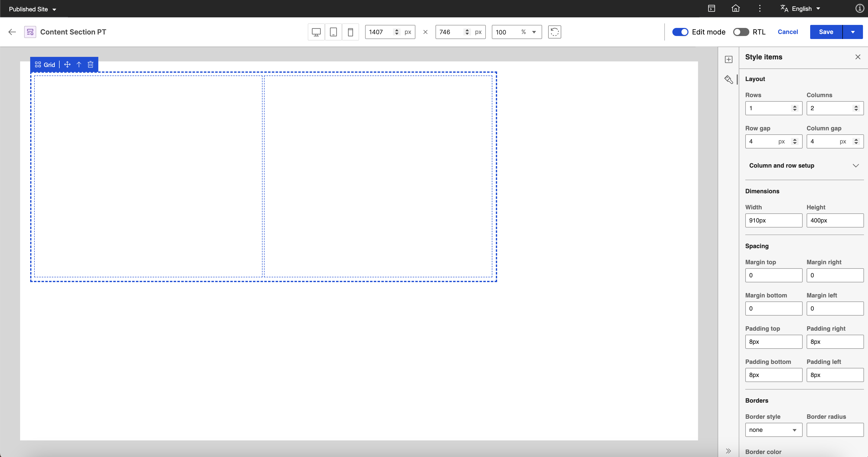The height and width of the screenshot is (457, 868).
Task: Click the move handle on Grid toolbar
Action: pos(67,64)
